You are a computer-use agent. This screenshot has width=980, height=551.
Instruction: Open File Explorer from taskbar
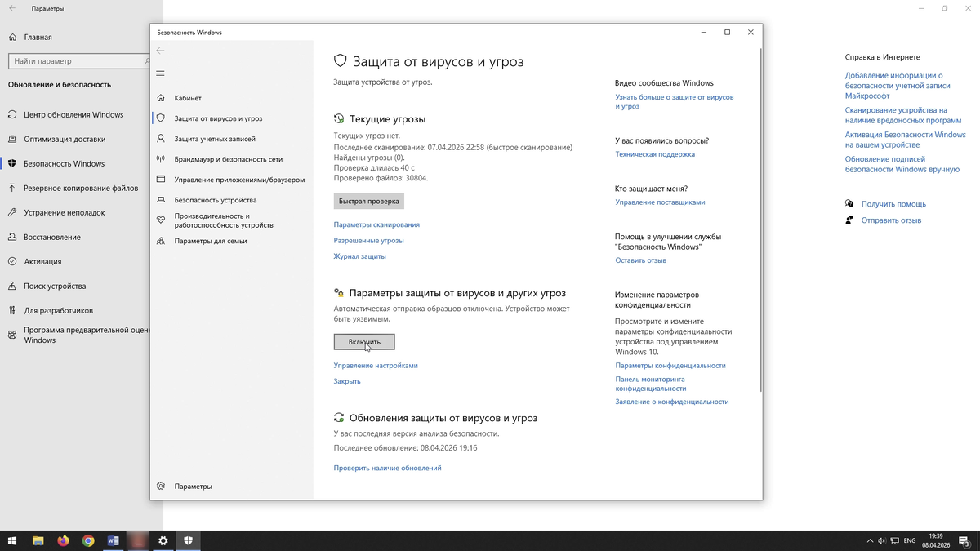[x=38, y=540]
